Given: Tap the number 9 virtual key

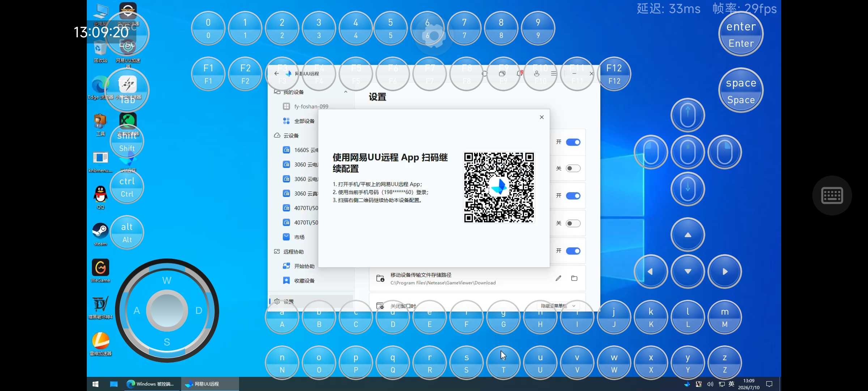Looking at the screenshot, I should [538, 28].
